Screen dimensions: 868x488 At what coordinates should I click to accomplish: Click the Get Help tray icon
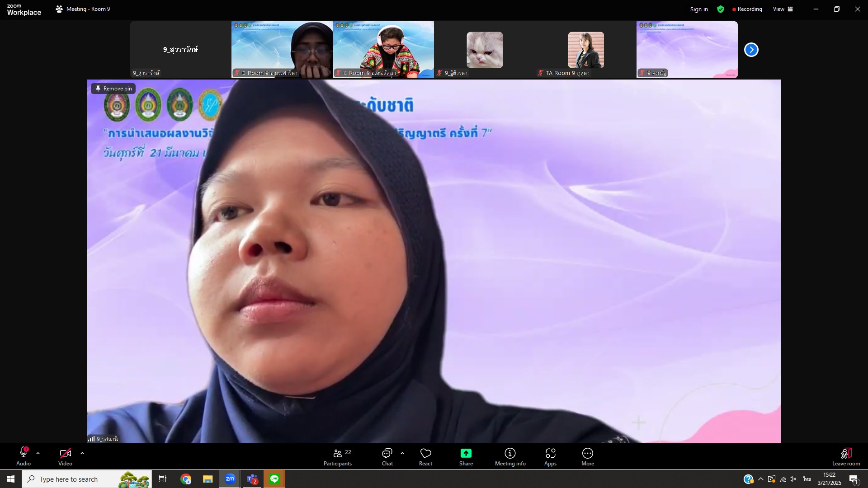(x=748, y=479)
